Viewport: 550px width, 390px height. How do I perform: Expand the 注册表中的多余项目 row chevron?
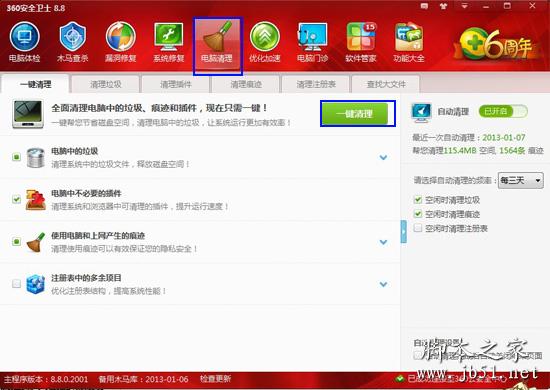(x=383, y=284)
